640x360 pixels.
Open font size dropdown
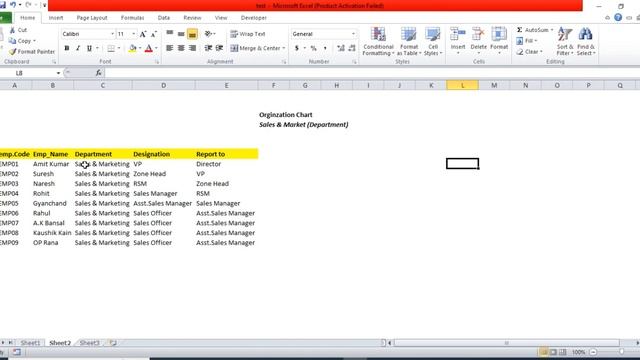pos(133,34)
